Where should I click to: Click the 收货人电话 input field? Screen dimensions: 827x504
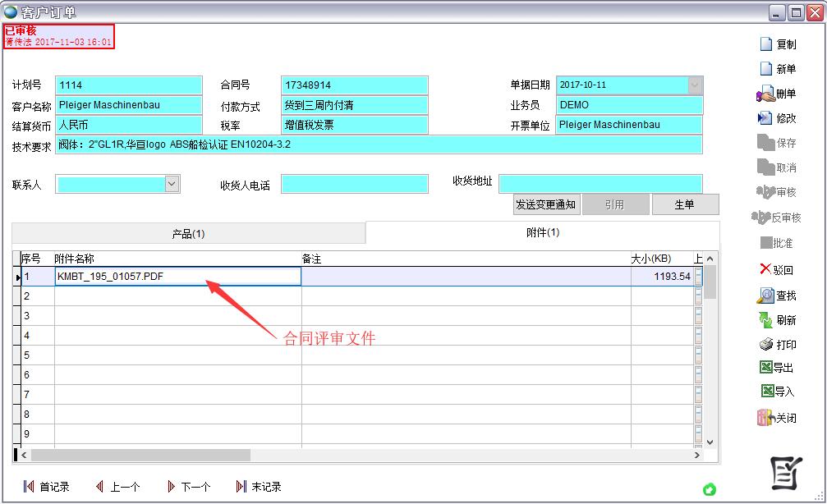click(354, 185)
